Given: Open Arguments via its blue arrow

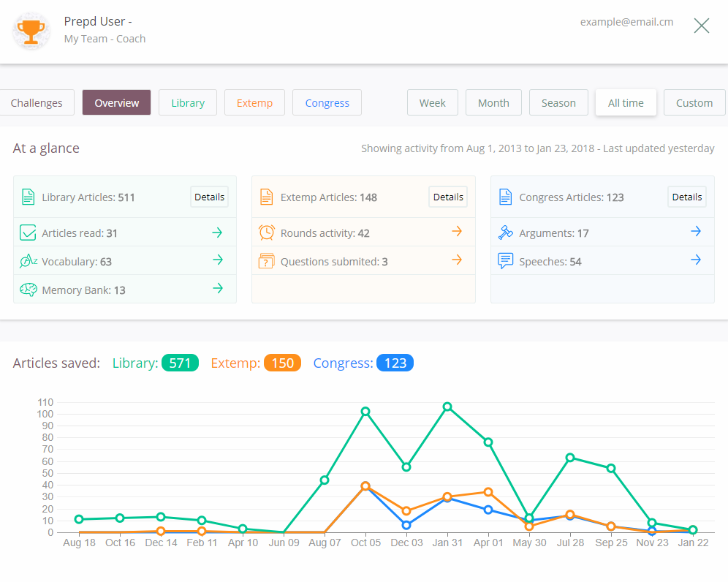Looking at the screenshot, I should click(696, 231).
